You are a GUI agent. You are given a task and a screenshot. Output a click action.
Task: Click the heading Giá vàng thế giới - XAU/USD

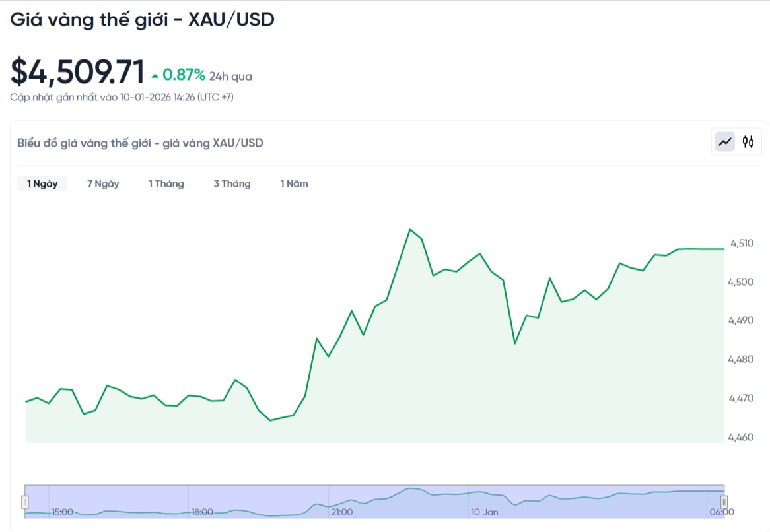(x=142, y=20)
